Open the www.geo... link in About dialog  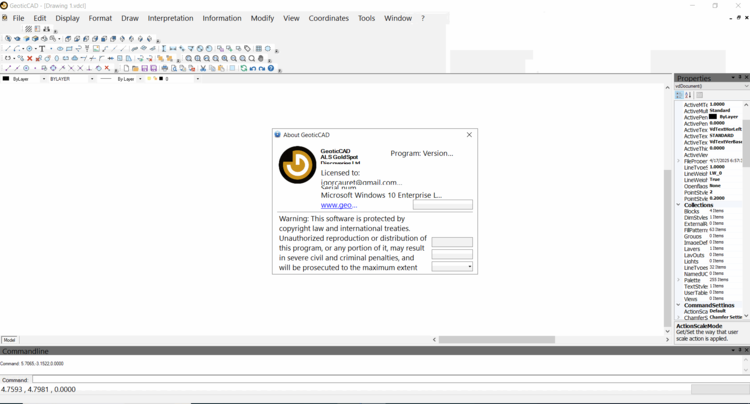pyautogui.click(x=337, y=205)
